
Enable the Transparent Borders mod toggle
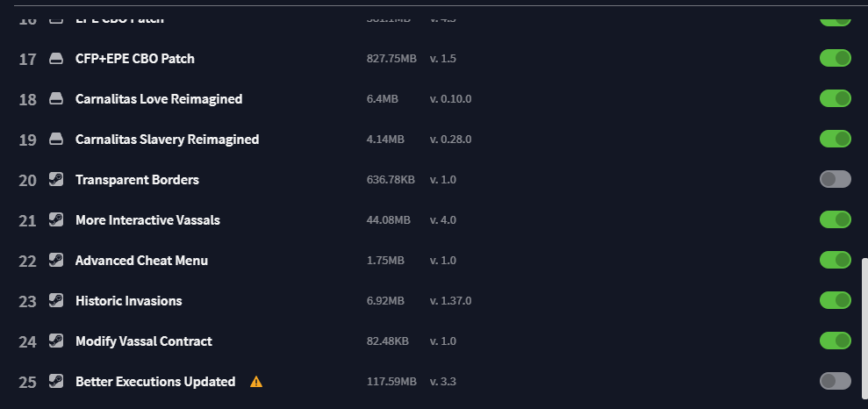click(x=835, y=179)
